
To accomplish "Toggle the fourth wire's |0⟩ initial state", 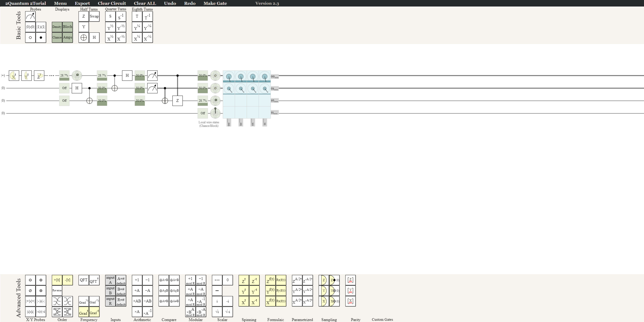I will [3, 113].
